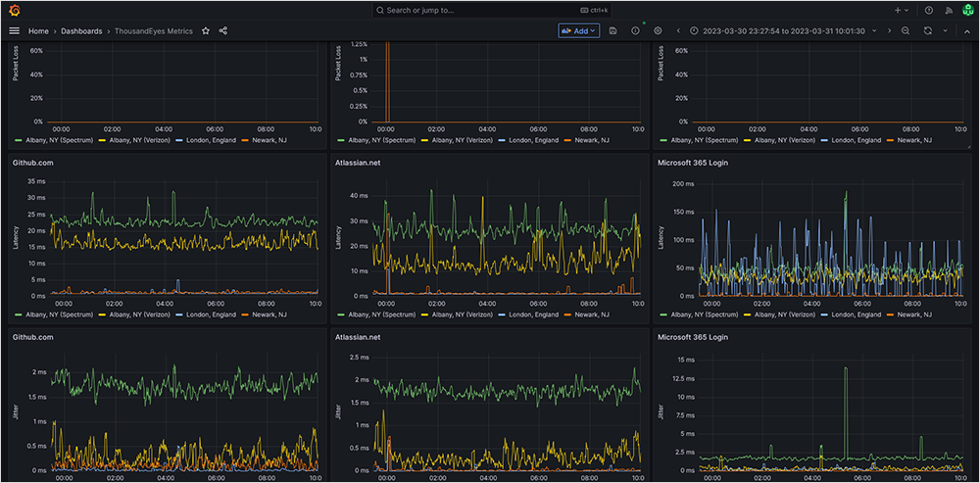The image size is (980, 483).
Task: Navigate to Dashboards breadcrumb
Action: coord(81,30)
